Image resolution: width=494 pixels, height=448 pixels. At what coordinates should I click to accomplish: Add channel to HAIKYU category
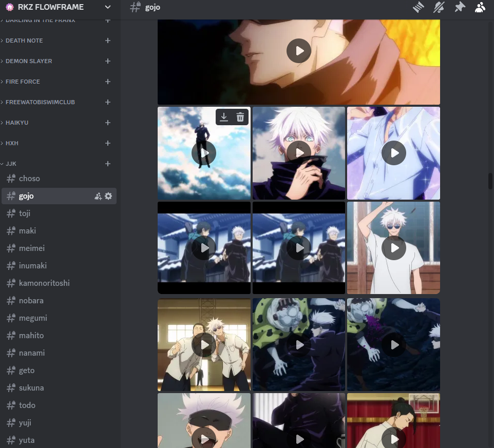108,123
